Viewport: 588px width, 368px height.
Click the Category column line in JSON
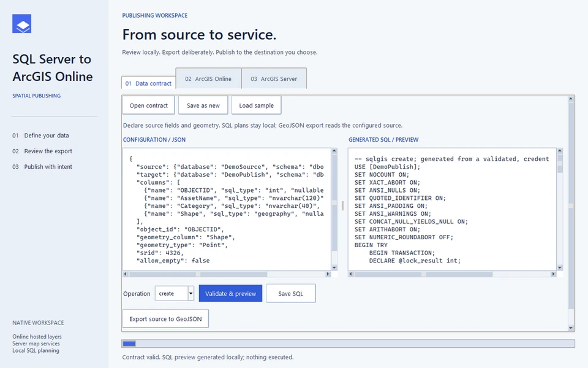232,206
